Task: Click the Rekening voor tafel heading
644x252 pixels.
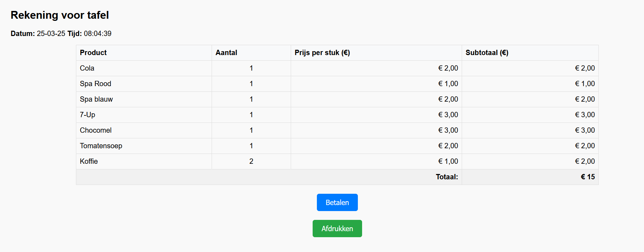Action: click(60, 15)
